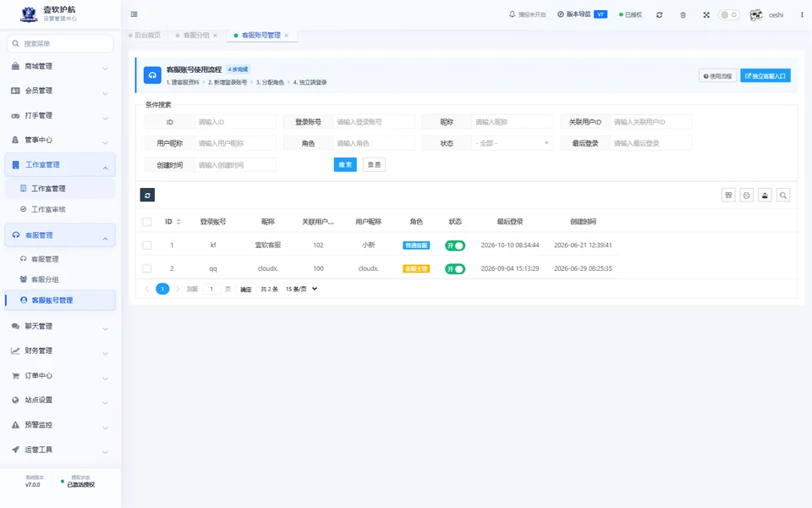Click the refresh icon in top header
This screenshot has height=508, width=812.
659,15
